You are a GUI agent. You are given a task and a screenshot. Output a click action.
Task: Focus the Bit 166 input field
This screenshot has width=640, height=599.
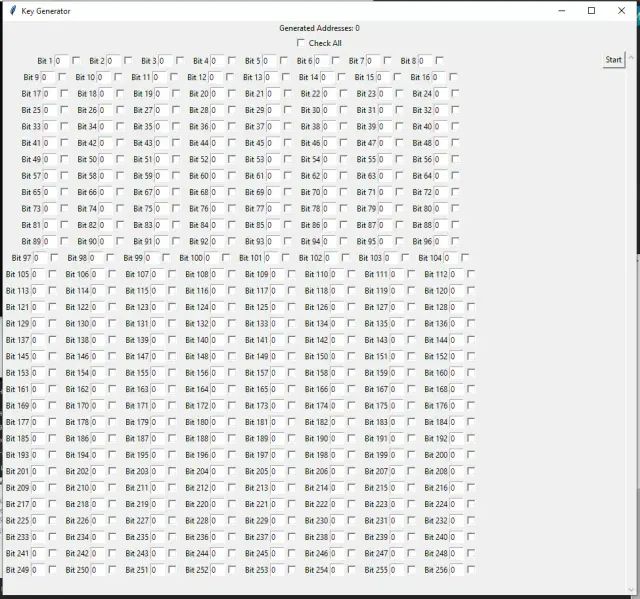(x=337, y=389)
